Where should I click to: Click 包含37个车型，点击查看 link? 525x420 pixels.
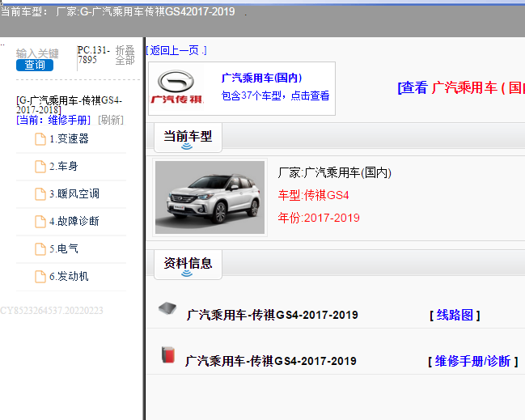pyautogui.click(x=275, y=95)
